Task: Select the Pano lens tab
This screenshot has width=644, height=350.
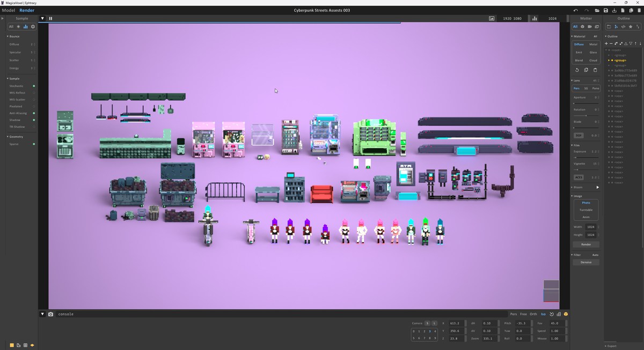Action: (x=596, y=88)
